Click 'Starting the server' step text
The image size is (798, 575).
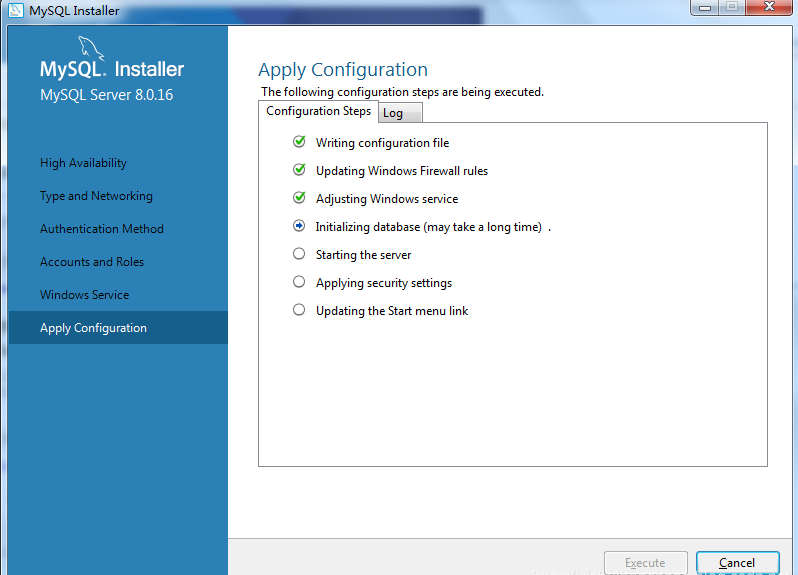pyautogui.click(x=363, y=255)
